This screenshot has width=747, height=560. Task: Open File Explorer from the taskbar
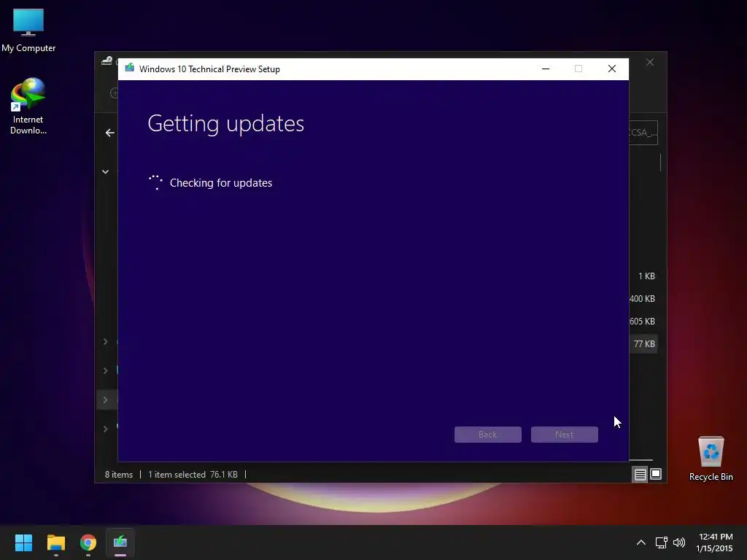(x=55, y=542)
